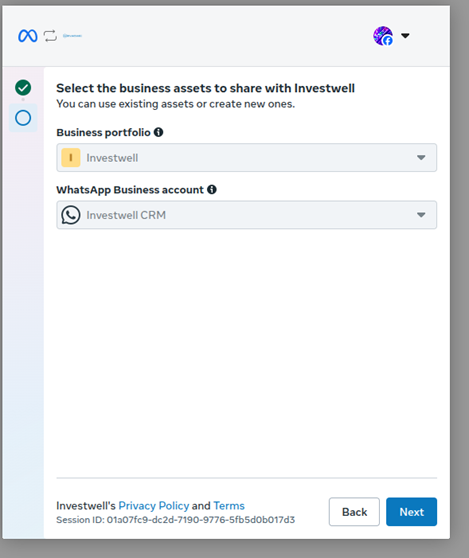Click 'You can use existing assets' subtitle
Viewport: 469px width, 558px height.
tap(175, 104)
